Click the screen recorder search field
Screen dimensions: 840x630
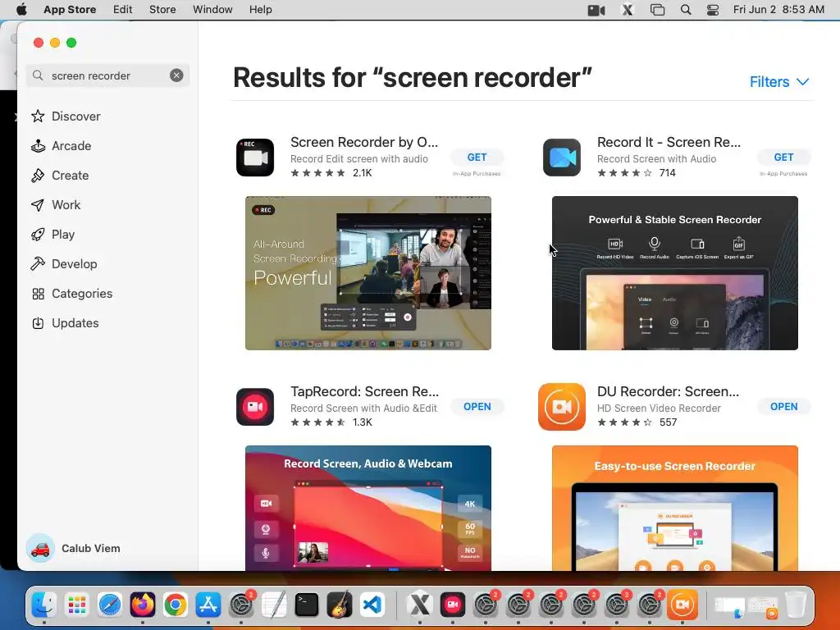click(x=107, y=75)
